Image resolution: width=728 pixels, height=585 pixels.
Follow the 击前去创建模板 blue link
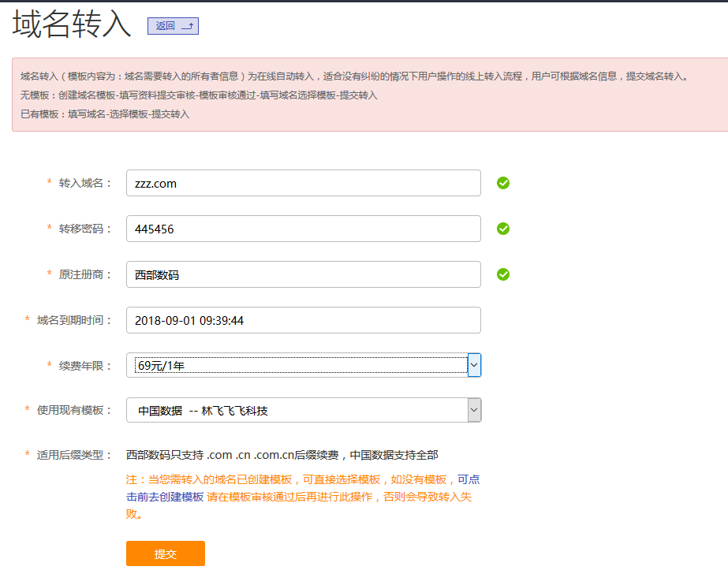(x=165, y=497)
